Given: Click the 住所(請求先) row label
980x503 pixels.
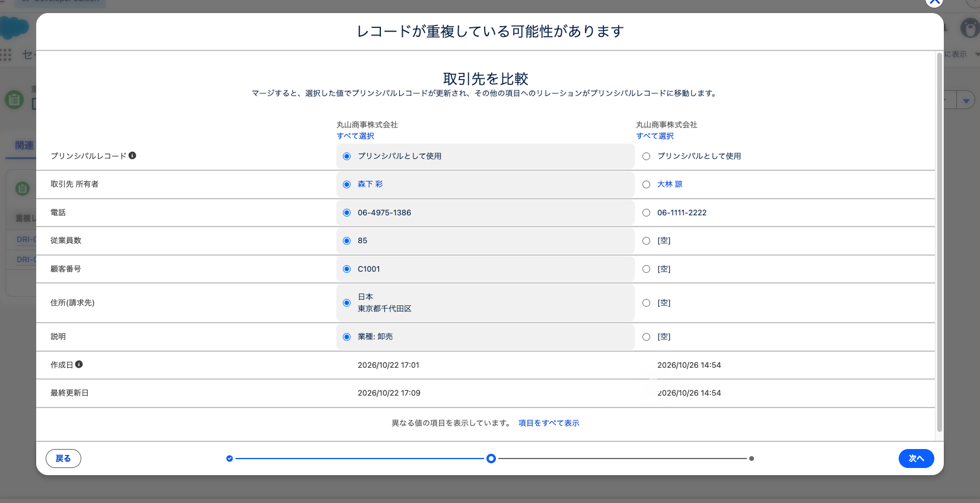Looking at the screenshot, I should pyautogui.click(x=72, y=303).
